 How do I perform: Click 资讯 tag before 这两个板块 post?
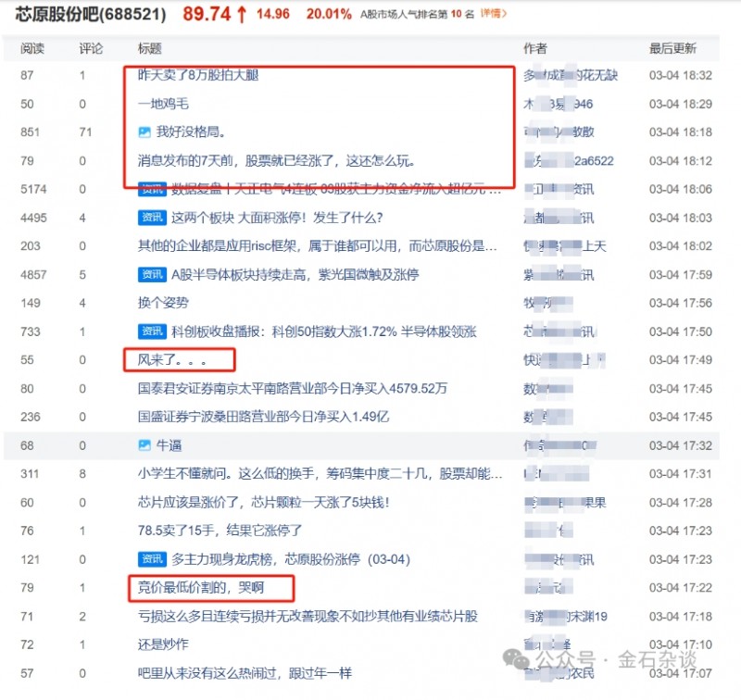[x=152, y=219]
